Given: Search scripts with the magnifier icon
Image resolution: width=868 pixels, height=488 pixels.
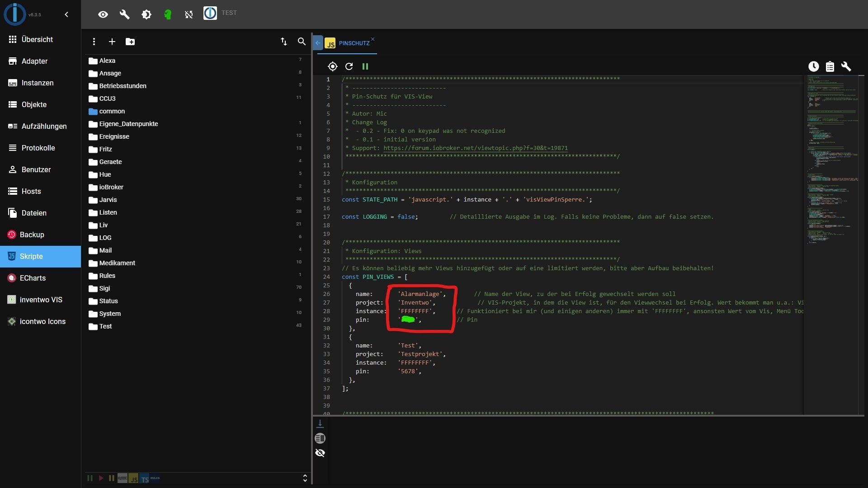Looking at the screenshot, I should [302, 42].
